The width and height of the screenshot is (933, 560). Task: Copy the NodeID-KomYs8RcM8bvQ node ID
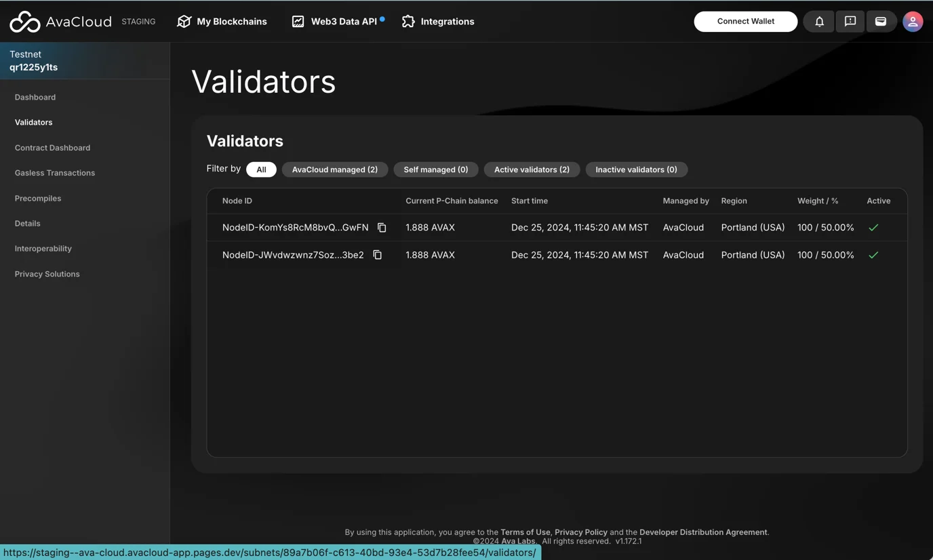(382, 228)
